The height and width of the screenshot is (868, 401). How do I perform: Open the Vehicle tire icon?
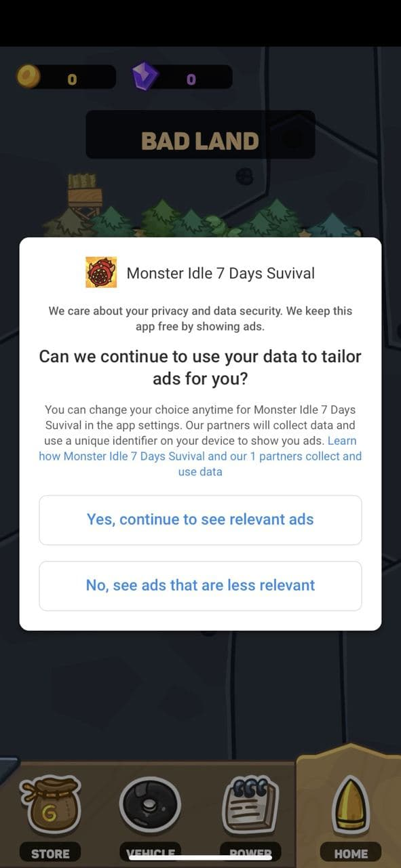pos(150,805)
